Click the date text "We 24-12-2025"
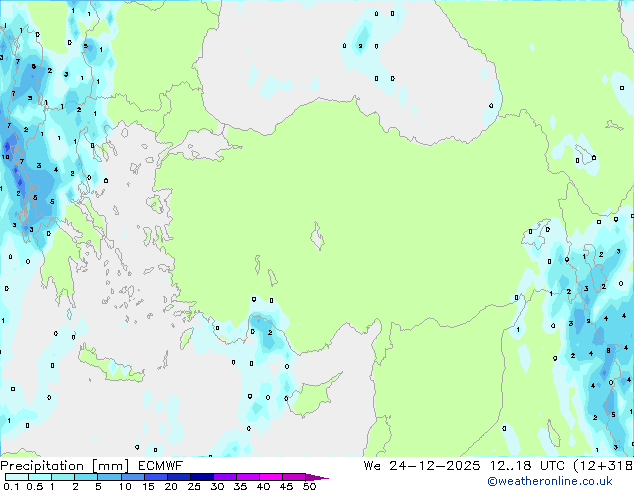The image size is (634, 490). click(422, 466)
